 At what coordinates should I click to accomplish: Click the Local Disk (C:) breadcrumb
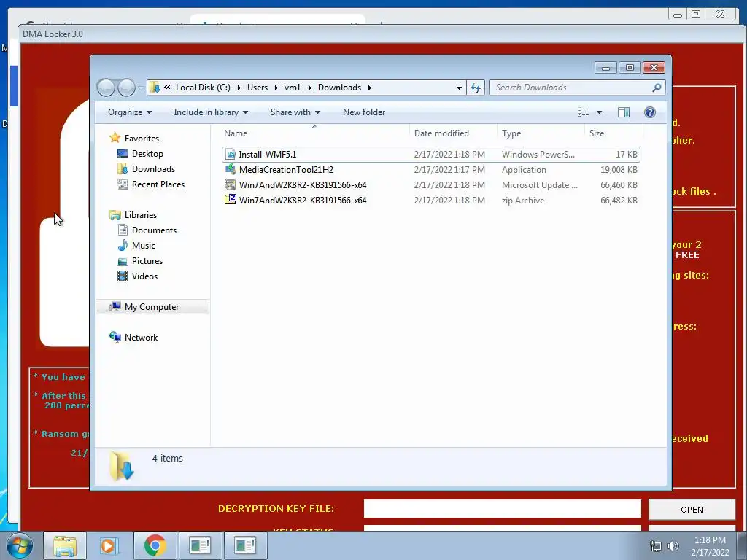[203, 87]
